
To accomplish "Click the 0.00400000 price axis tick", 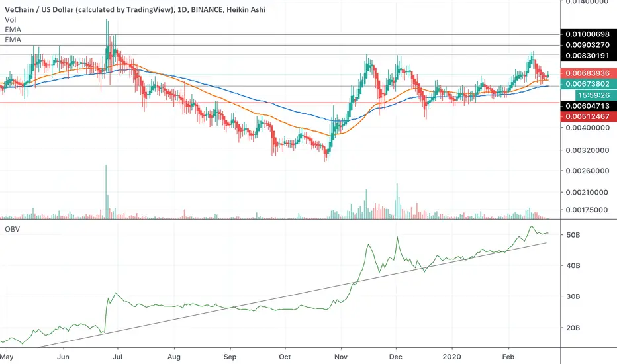I will click(x=587, y=128).
